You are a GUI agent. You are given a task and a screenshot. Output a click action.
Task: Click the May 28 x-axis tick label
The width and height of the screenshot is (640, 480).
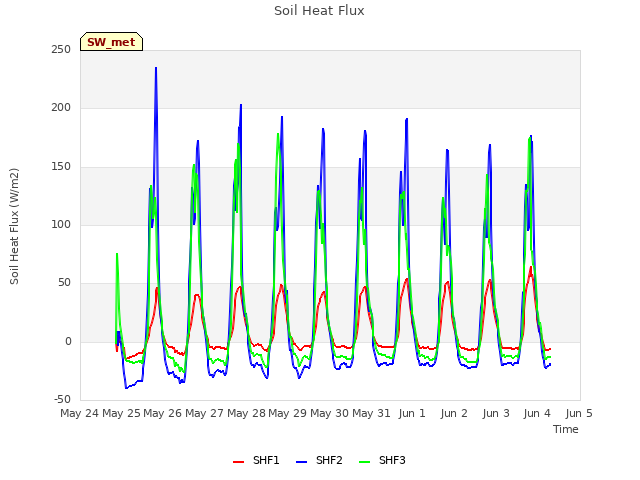247,413
